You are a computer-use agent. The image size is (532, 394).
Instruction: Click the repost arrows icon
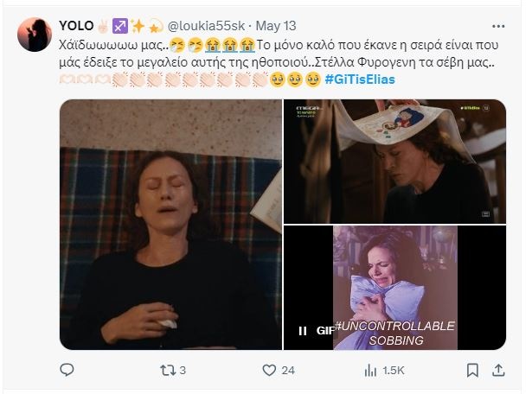pos(170,370)
